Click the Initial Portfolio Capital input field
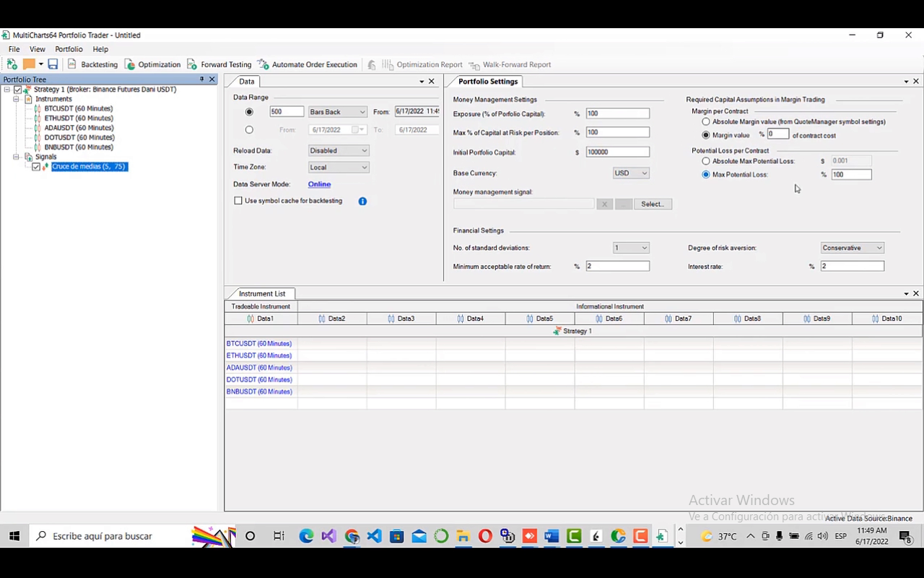Image resolution: width=924 pixels, height=578 pixels. tap(618, 152)
